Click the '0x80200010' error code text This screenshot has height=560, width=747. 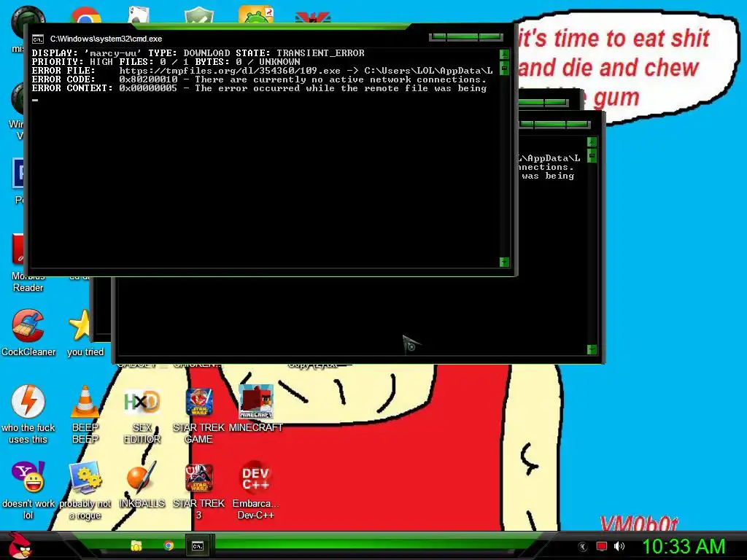[148, 79]
